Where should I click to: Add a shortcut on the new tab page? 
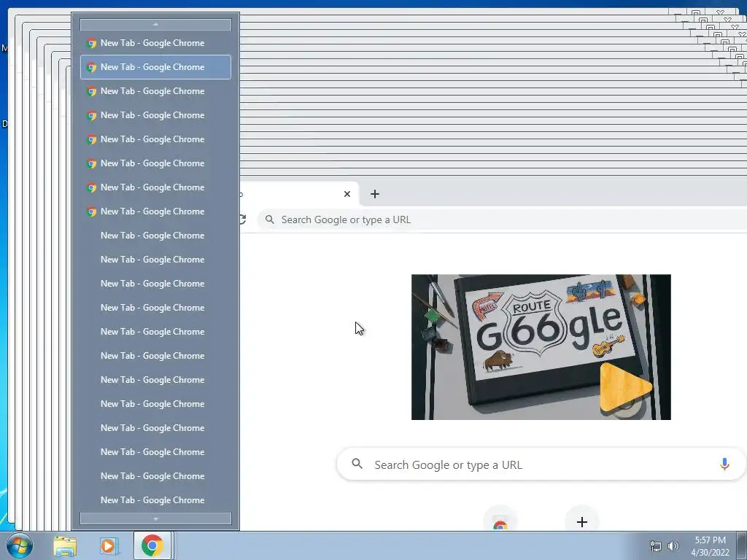[581, 522]
